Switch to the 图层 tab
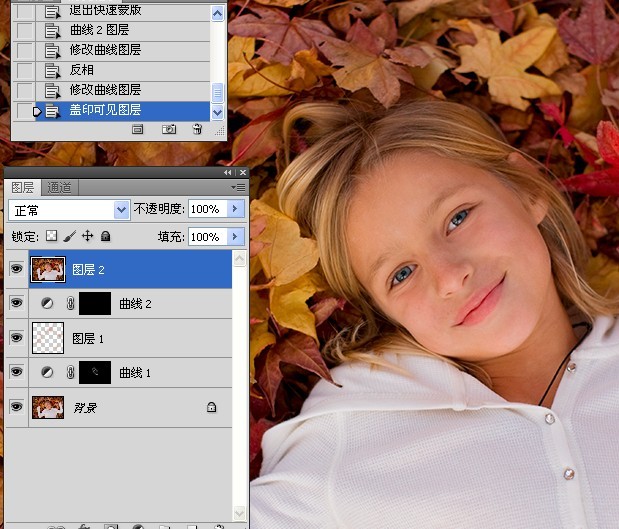The image size is (619, 529). pyautogui.click(x=23, y=188)
